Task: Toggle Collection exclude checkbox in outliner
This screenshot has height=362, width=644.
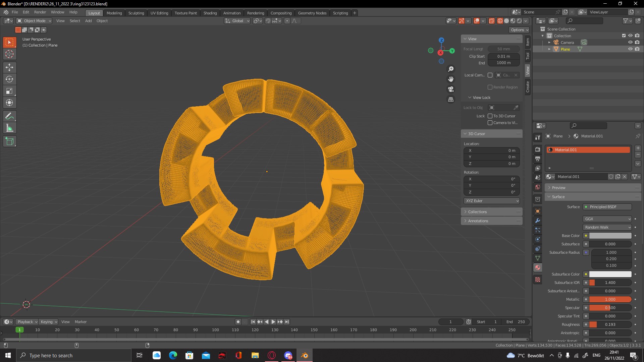Action: click(624, 36)
